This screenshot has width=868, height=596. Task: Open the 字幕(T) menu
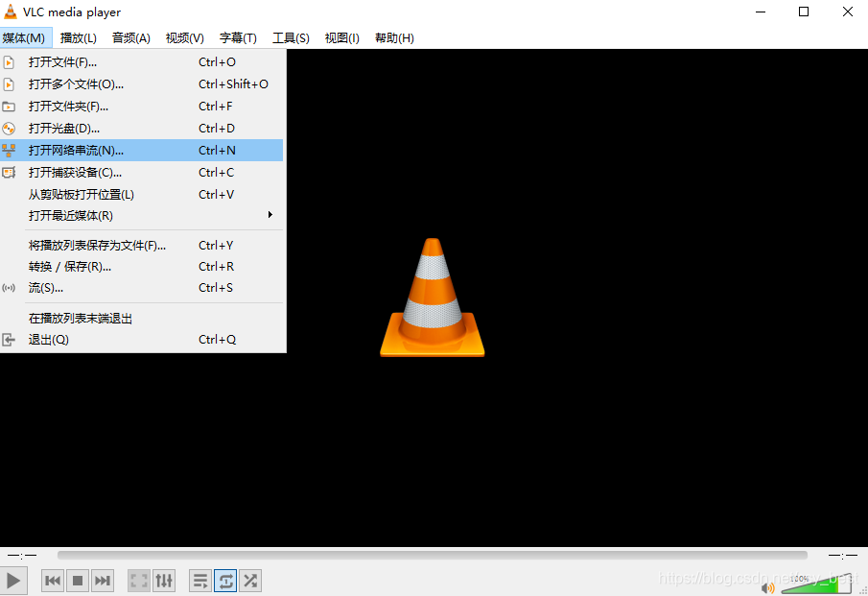(x=238, y=37)
